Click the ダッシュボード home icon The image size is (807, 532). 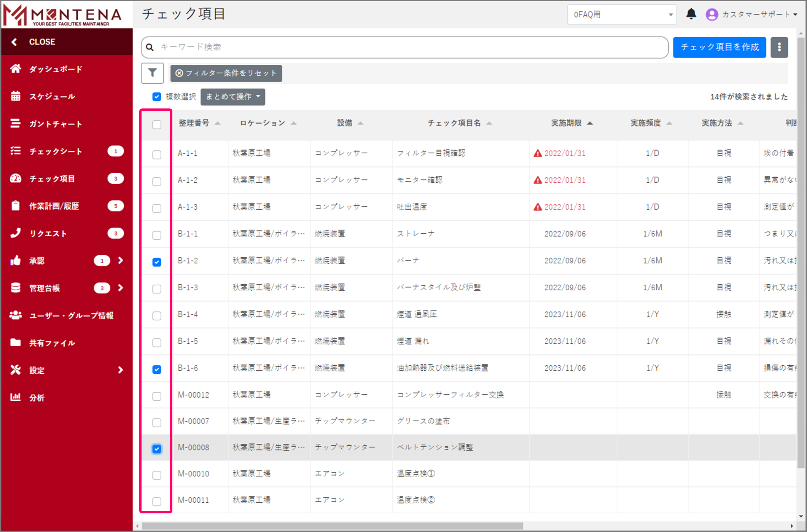tap(16, 69)
